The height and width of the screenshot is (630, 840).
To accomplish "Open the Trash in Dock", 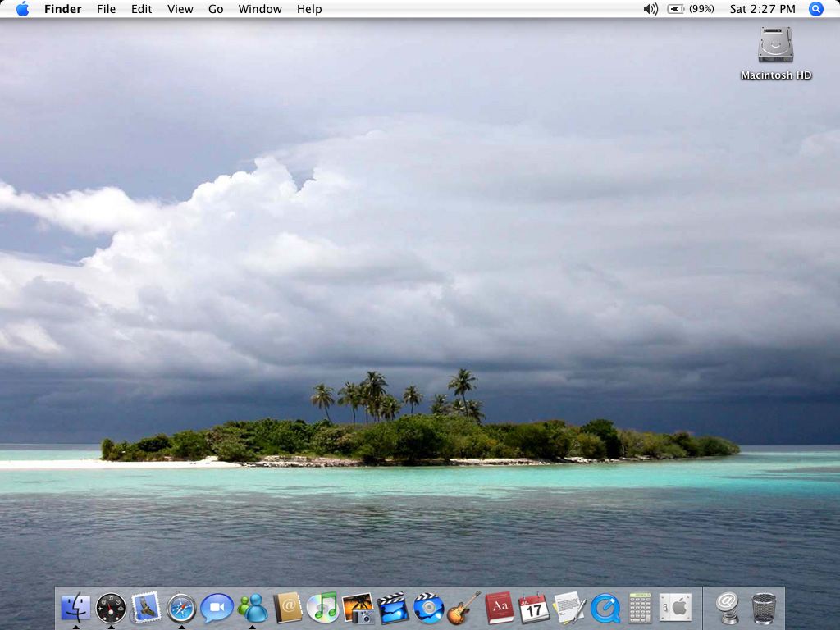I will click(764, 608).
